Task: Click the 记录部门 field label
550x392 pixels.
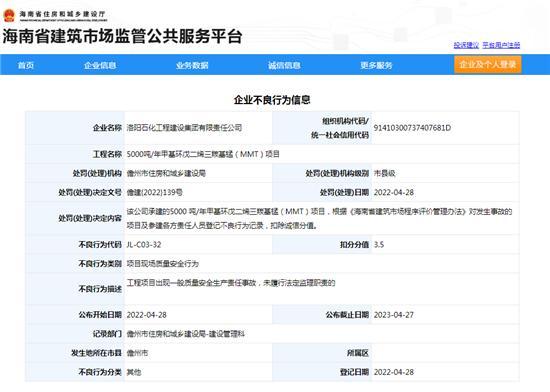Action: coord(107,334)
